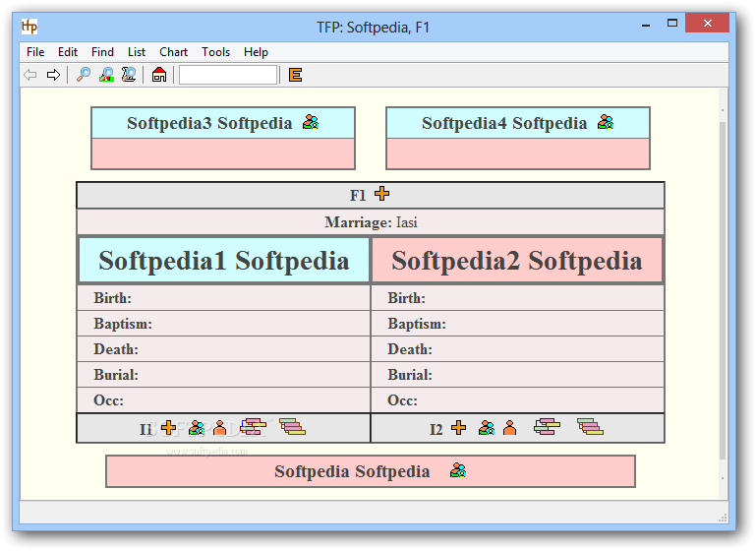Open the Help menu
This screenshot has width=756, height=551.
256,51
